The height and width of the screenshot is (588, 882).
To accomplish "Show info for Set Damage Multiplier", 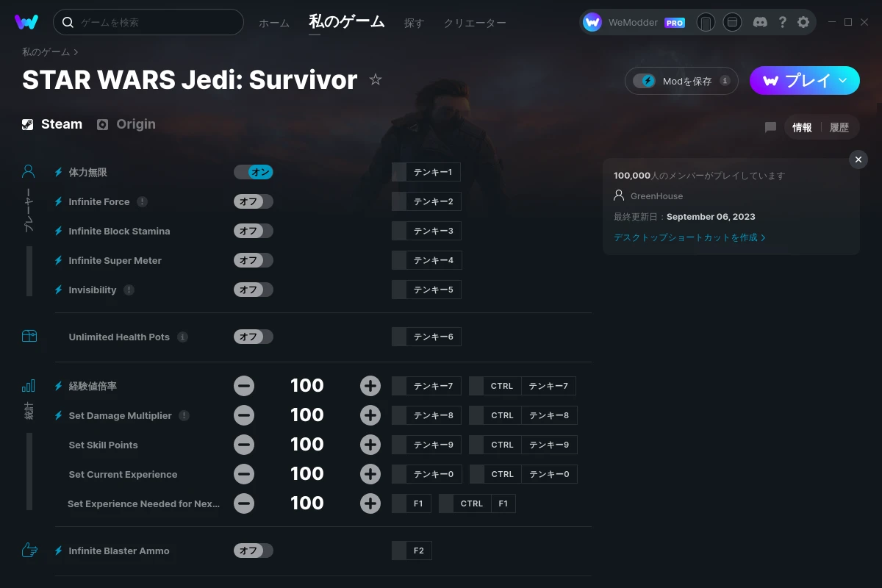I will tap(184, 415).
